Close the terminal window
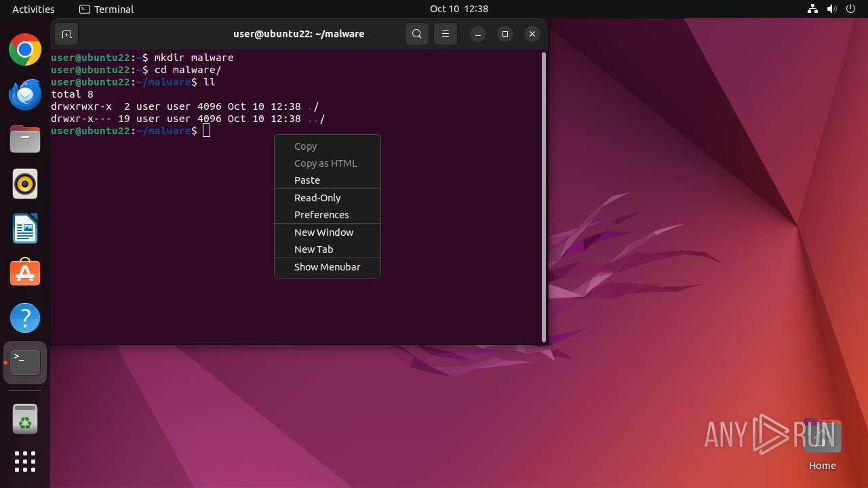Viewport: 868px width, 488px height. [532, 34]
